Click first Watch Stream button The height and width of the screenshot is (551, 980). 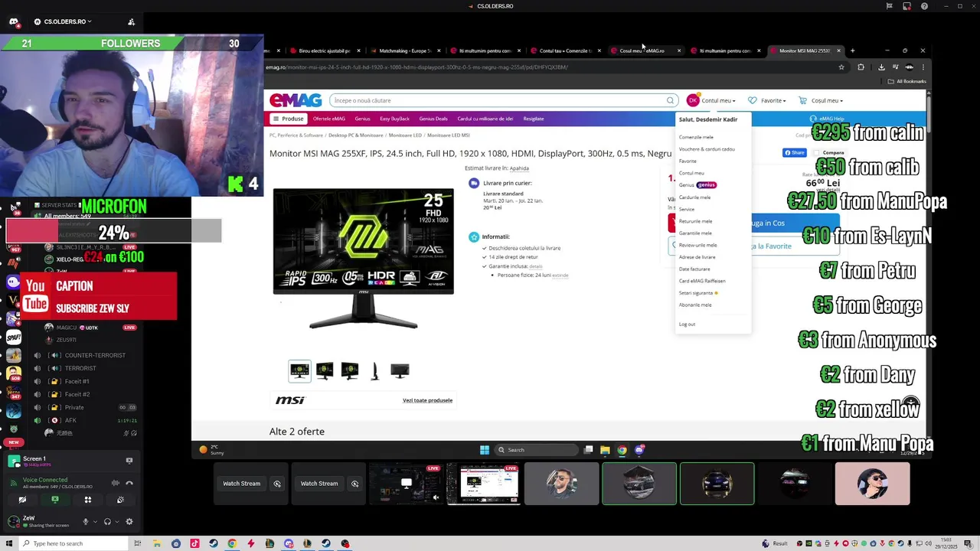point(241,484)
